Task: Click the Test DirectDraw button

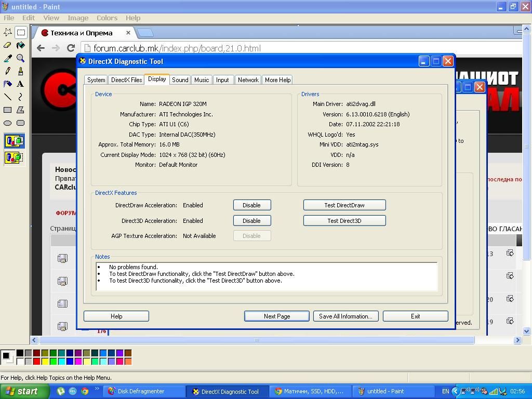Action: 344,205
